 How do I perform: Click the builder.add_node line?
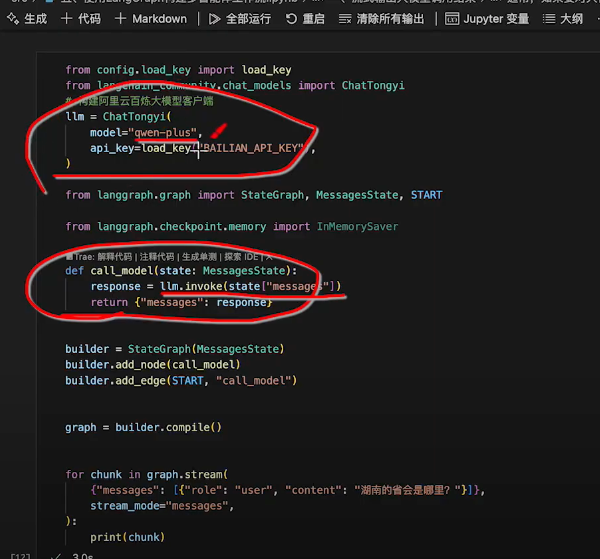[153, 365]
